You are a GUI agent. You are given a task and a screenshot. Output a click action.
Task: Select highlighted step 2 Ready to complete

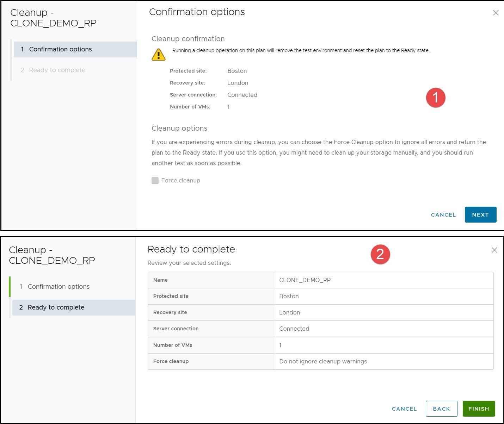(x=74, y=307)
